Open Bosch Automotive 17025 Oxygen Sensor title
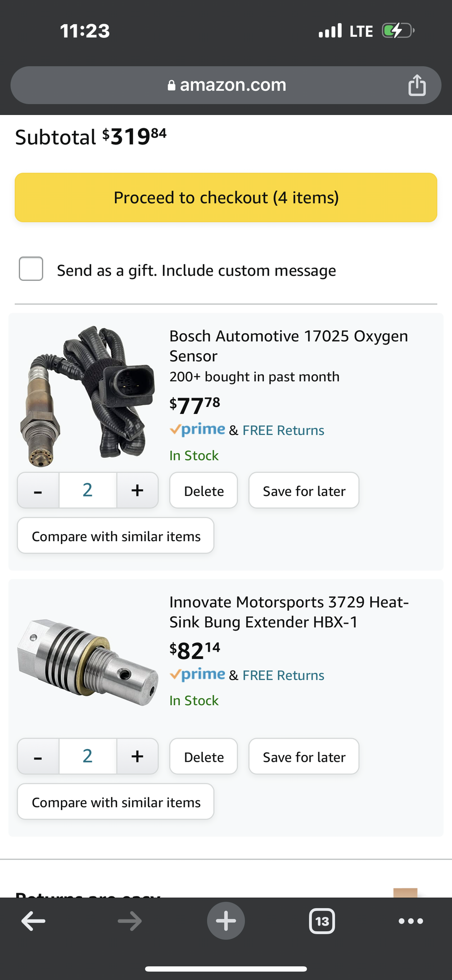Image resolution: width=452 pixels, height=980 pixels. coord(288,346)
